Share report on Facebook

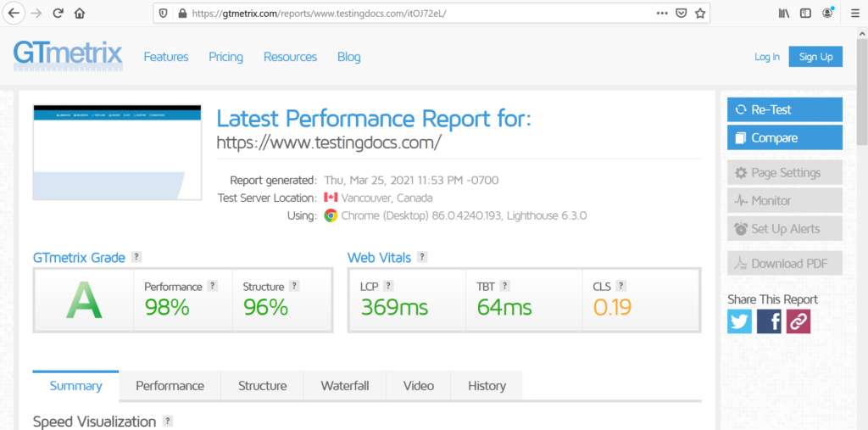point(769,321)
